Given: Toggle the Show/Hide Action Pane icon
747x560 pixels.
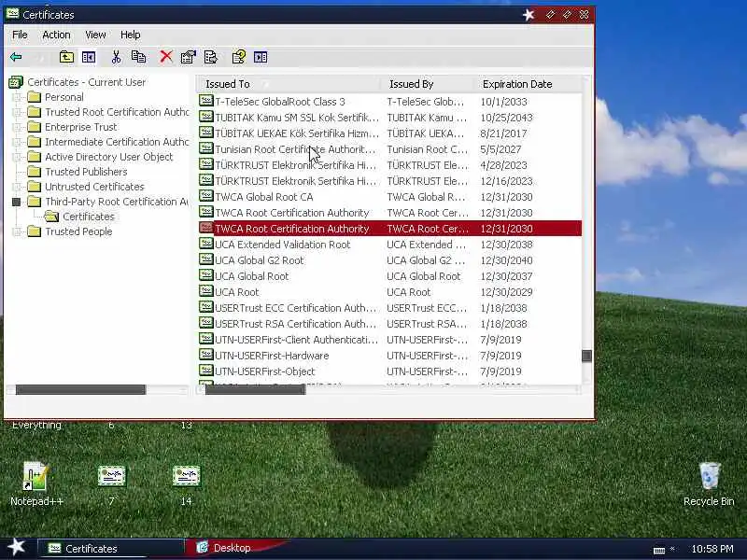Looking at the screenshot, I should coord(261,57).
